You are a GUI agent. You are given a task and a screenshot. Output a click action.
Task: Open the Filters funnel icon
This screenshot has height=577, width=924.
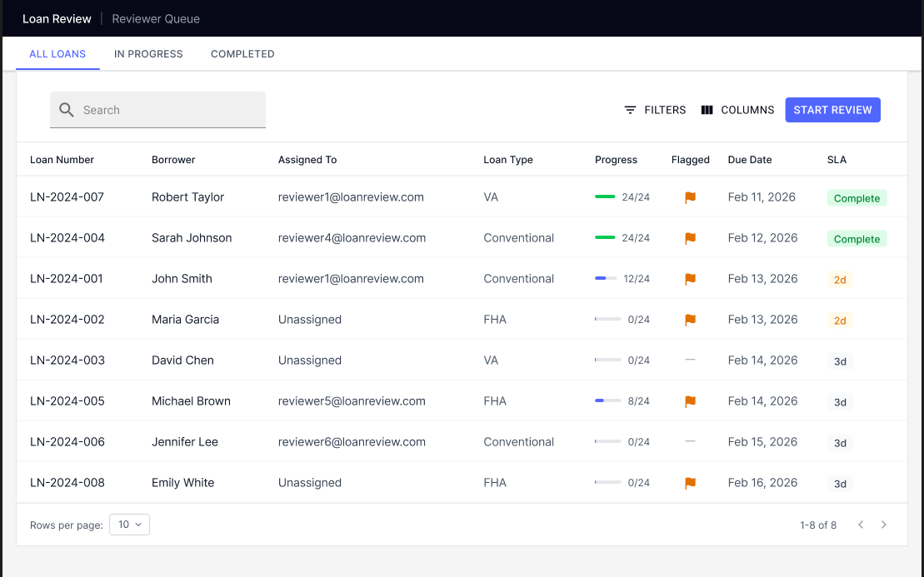(x=631, y=109)
